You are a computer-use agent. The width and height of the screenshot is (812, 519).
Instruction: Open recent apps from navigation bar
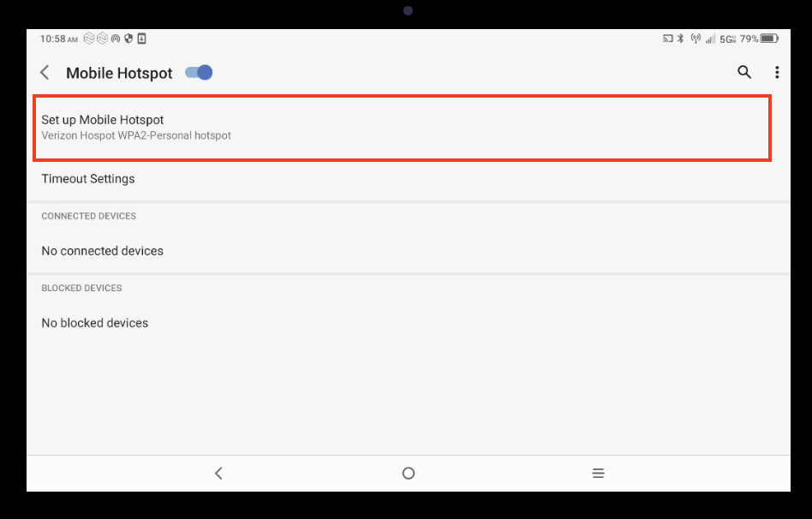coord(598,473)
